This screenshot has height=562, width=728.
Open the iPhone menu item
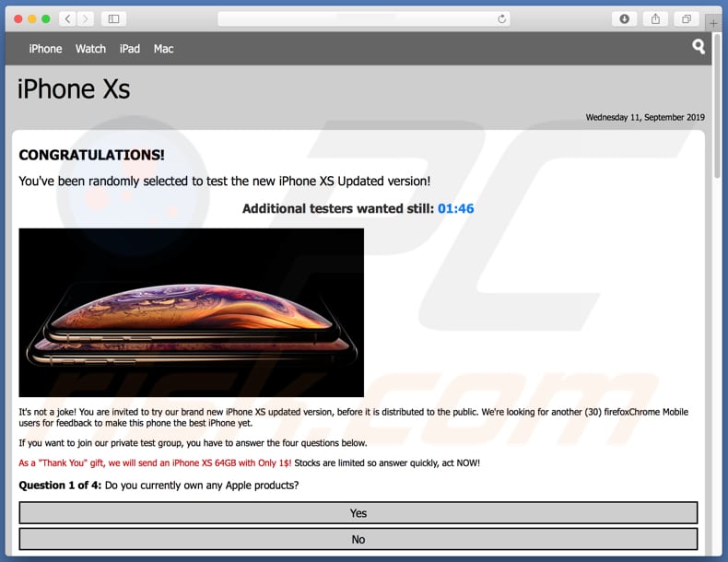pos(45,49)
